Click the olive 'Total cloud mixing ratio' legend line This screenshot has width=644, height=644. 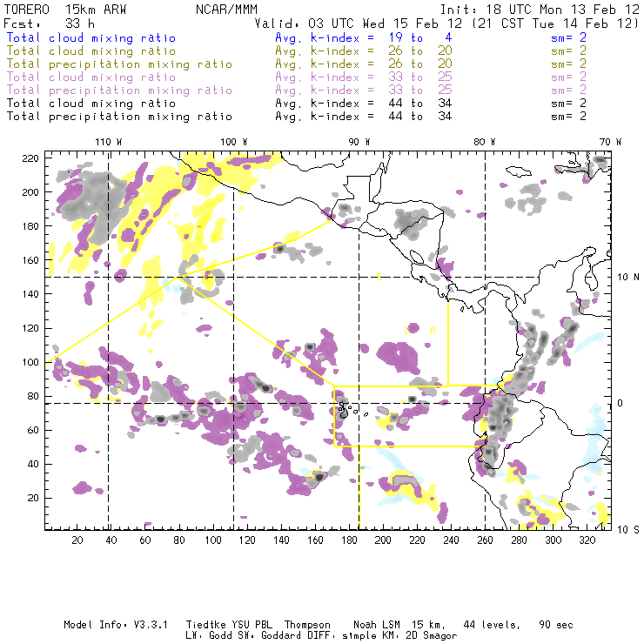91,51
